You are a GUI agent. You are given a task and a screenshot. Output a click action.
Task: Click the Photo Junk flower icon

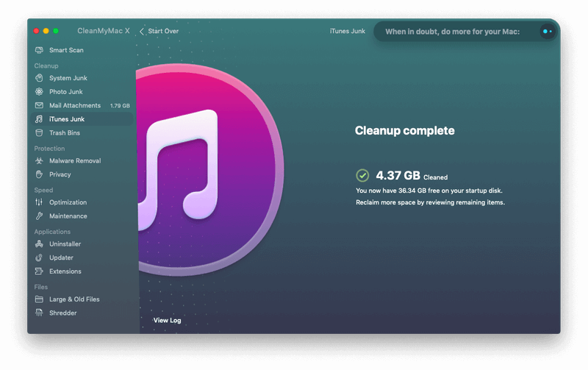[x=39, y=91]
